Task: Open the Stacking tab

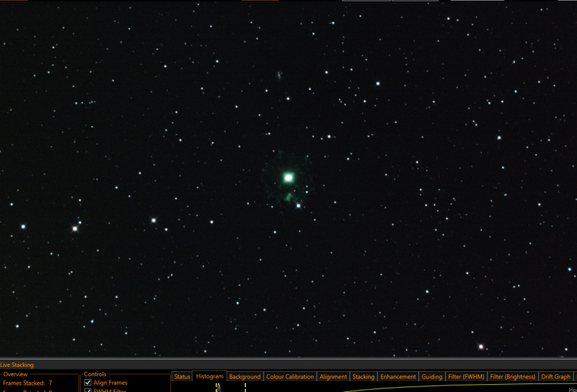Action: [x=364, y=377]
